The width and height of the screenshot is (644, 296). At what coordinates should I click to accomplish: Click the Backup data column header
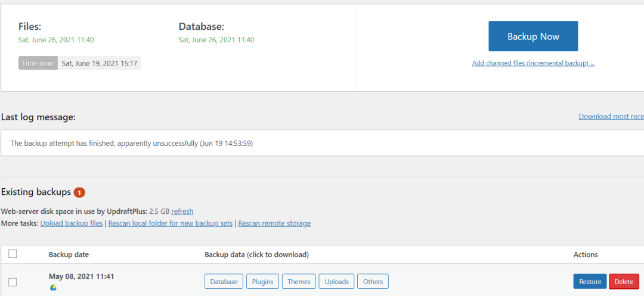(256, 254)
